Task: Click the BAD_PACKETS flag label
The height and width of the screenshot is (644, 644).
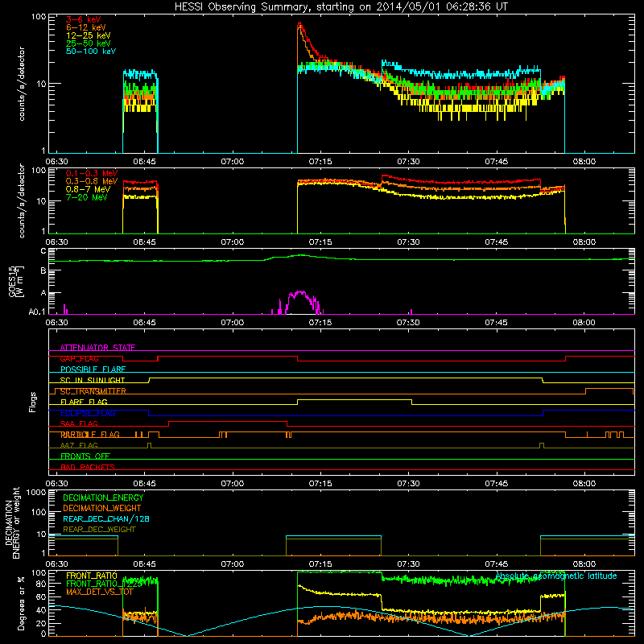Action: [88, 467]
